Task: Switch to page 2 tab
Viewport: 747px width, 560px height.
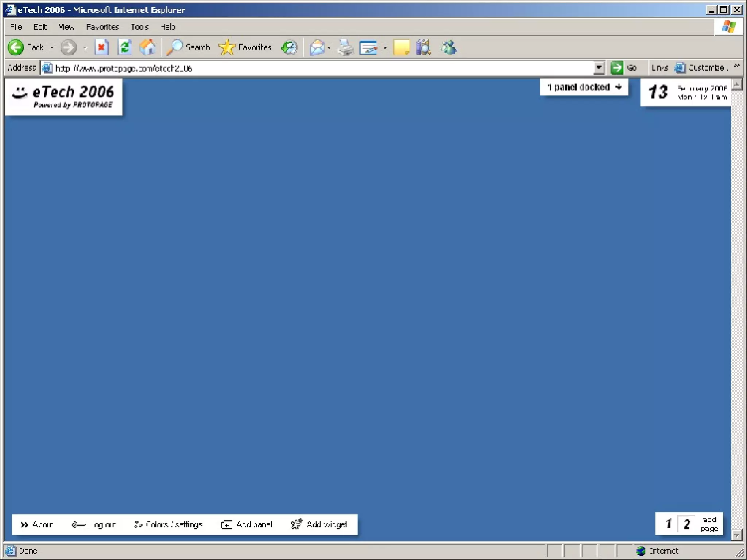Action: coord(687,524)
